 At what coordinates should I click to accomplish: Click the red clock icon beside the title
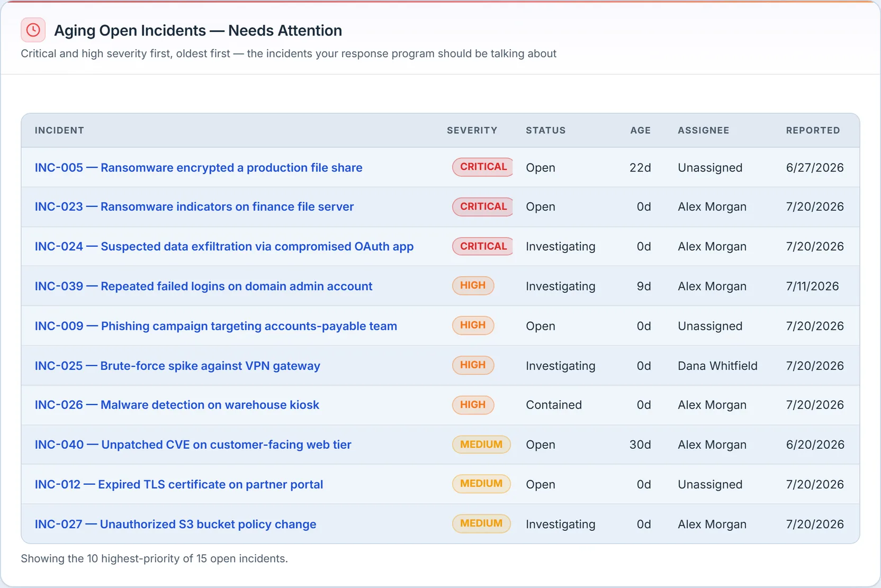33,30
